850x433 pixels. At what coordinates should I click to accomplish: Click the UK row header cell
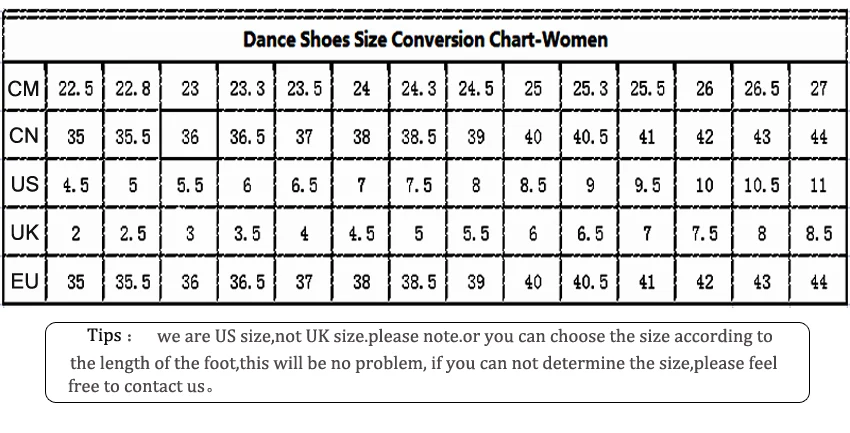[23, 234]
